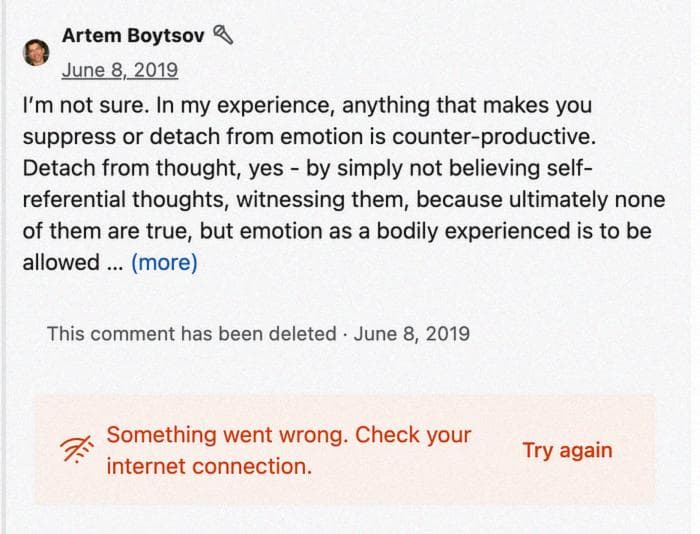Click the 'I'm not sure' opening sentence

(85, 105)
